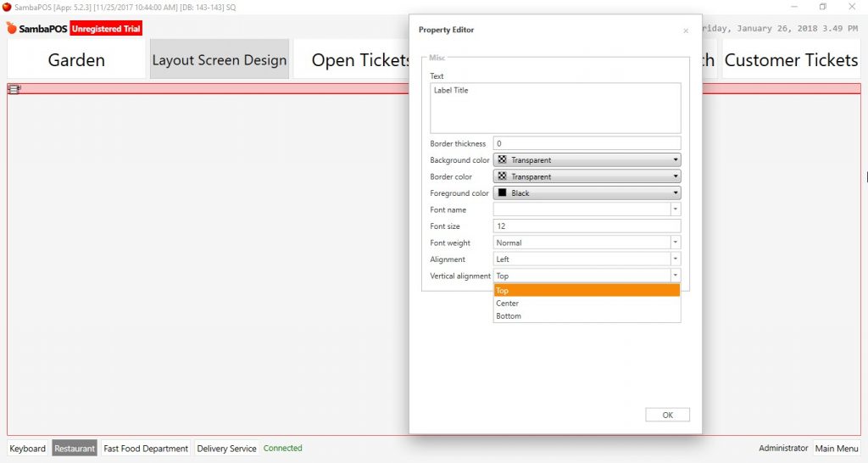Open the Garden tab
The height and width of the screenshot is (463, 868).
[x=76, y=59]
